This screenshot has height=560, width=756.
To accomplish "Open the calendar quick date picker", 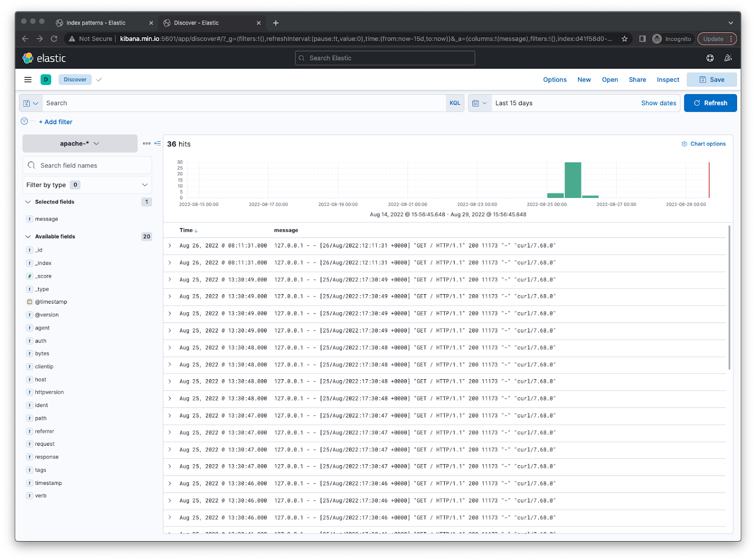I will 479,103.
